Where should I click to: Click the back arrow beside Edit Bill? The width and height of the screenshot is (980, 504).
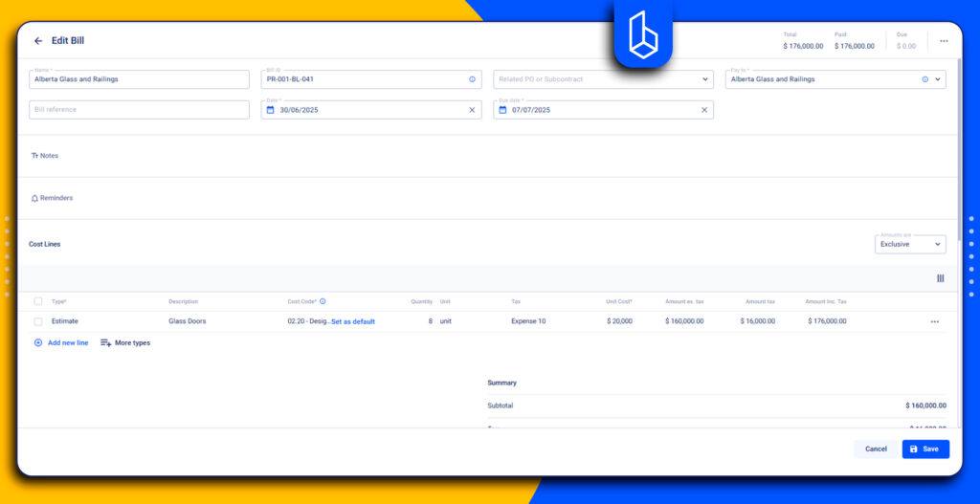[38, 41]
